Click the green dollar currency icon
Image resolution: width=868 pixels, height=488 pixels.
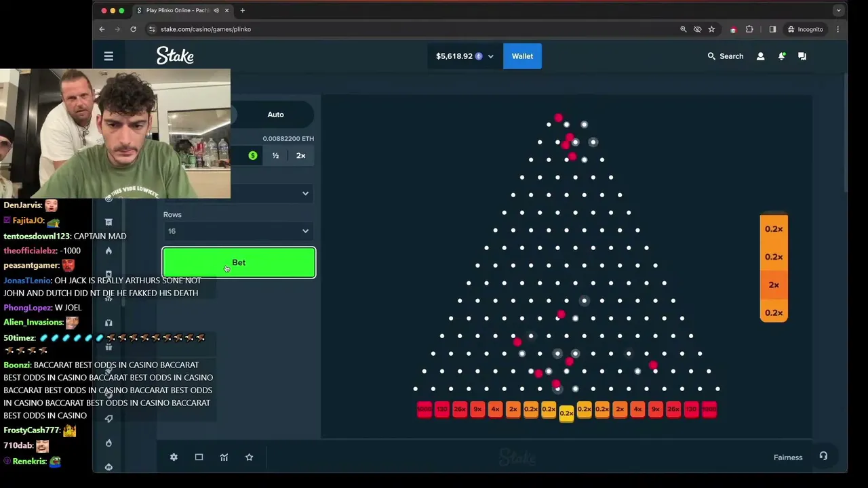253,156
